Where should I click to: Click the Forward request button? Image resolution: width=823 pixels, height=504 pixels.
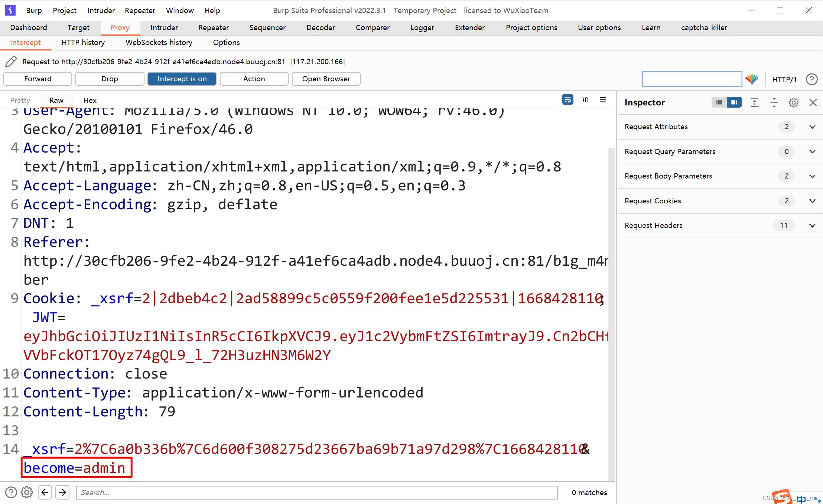(37, 78)
